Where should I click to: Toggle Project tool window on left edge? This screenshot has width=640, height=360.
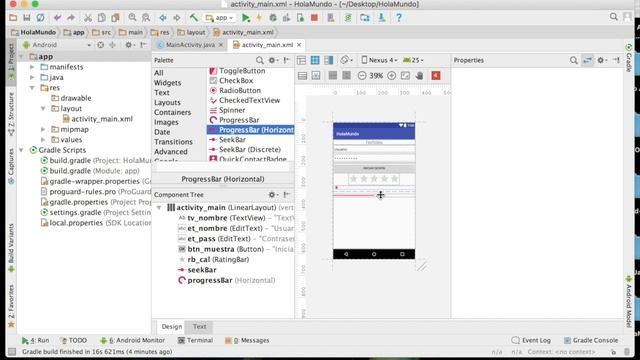point(11,61)
